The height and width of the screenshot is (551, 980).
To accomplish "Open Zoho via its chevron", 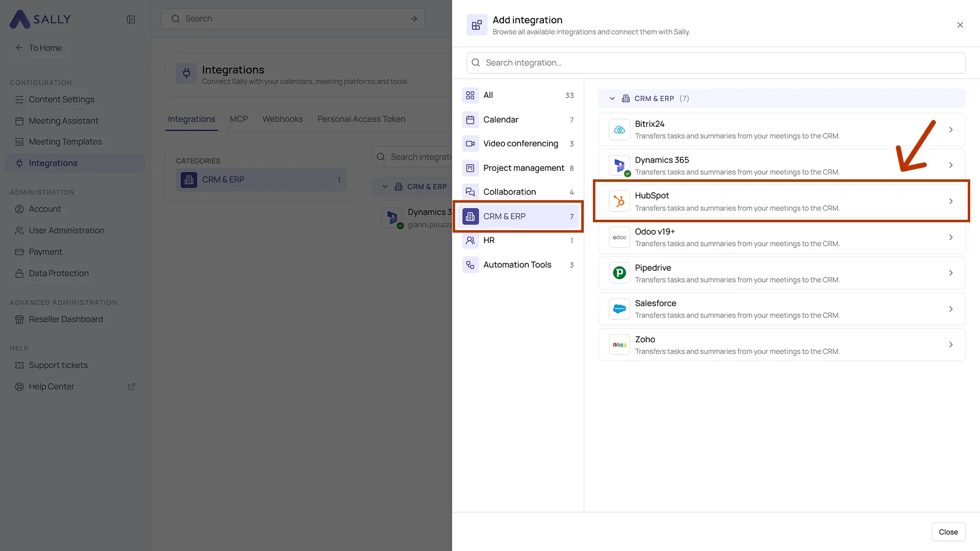I will 951,345.
